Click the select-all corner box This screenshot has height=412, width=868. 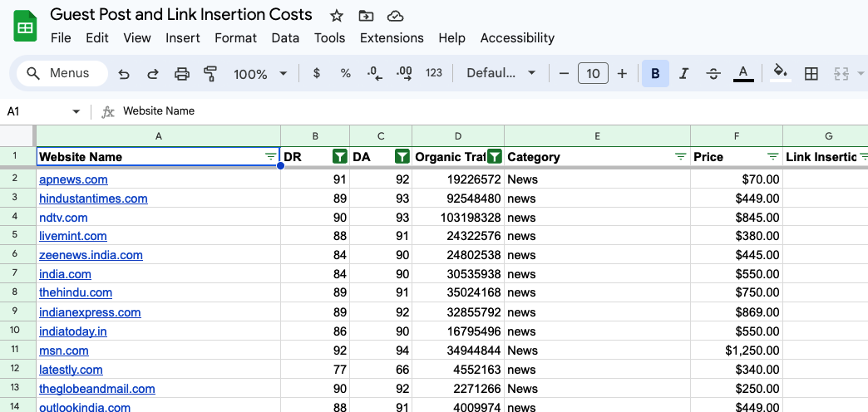pyautogui.click(x=16, y=136)
